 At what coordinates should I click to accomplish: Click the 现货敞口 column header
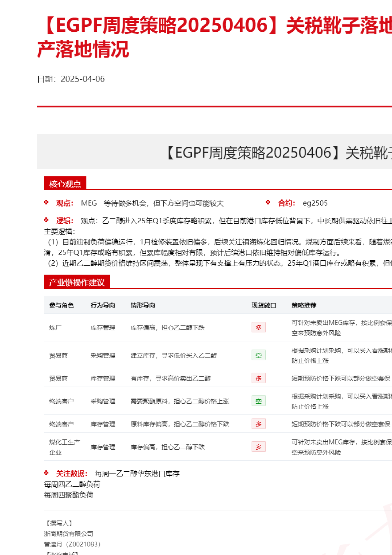[264, 305]
